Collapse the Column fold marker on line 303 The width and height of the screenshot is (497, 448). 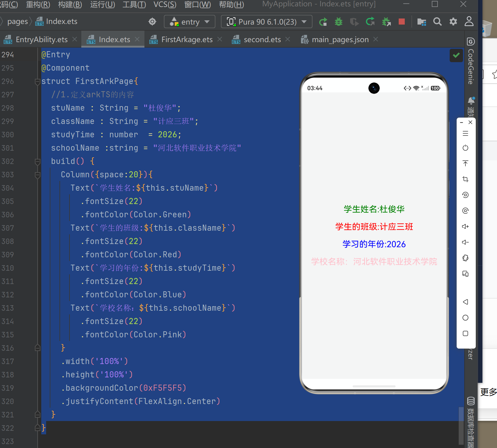click(x=38, y=175)
